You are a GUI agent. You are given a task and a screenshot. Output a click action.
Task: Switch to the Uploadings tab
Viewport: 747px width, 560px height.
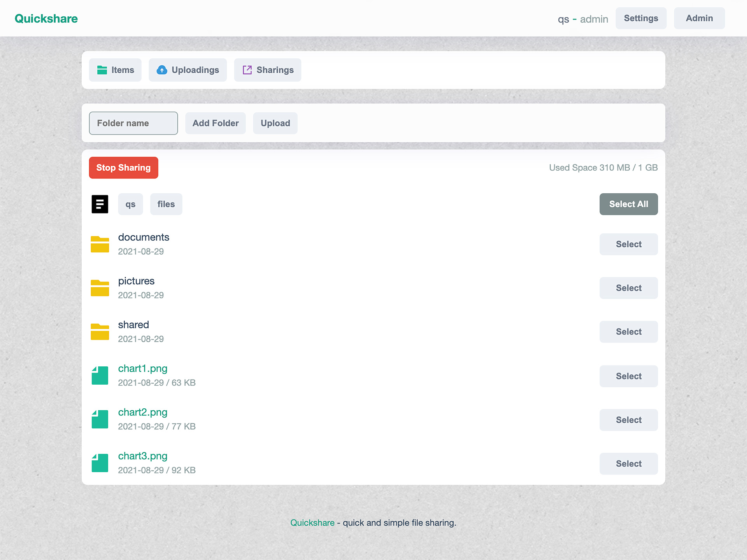point(188,70)
